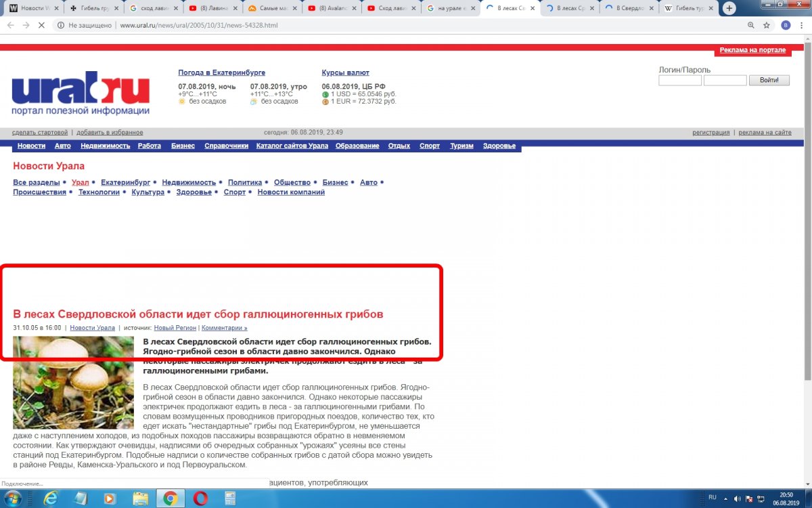Select 'Происшествия' news section
Image resolution: width=812 pixels, height=508 pixels.
click(40, 192)
